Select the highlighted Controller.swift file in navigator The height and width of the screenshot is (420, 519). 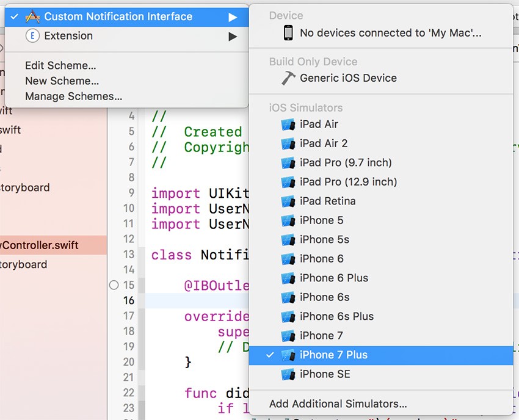pos(53,245)
